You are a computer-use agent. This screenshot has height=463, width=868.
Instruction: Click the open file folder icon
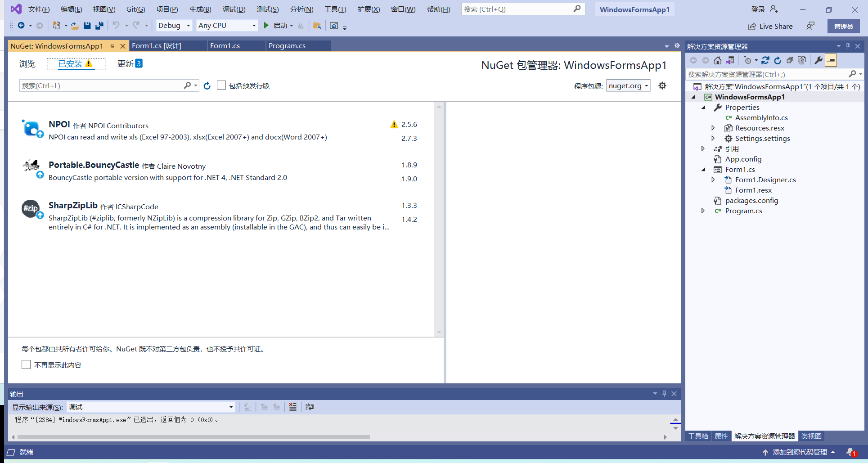click(75, 26)
